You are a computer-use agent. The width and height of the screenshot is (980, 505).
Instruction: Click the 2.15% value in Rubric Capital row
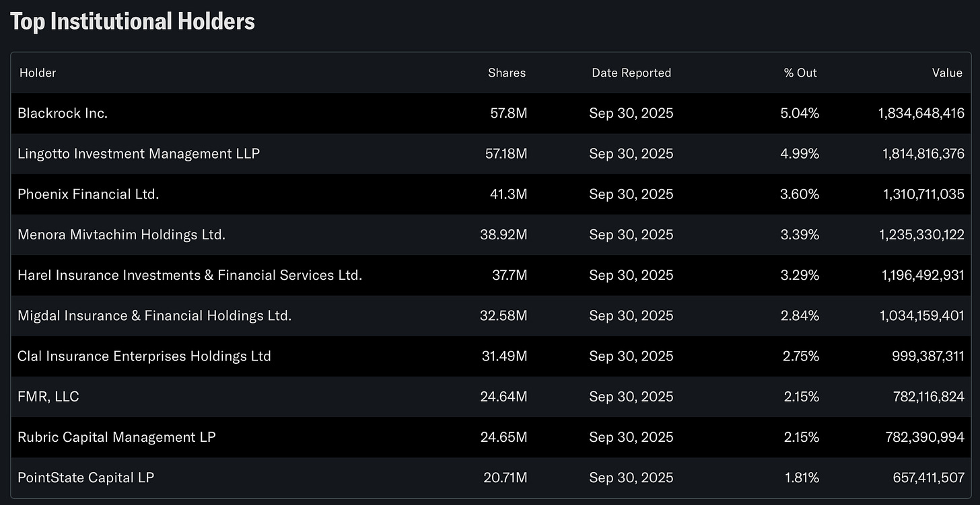[801, 437]
